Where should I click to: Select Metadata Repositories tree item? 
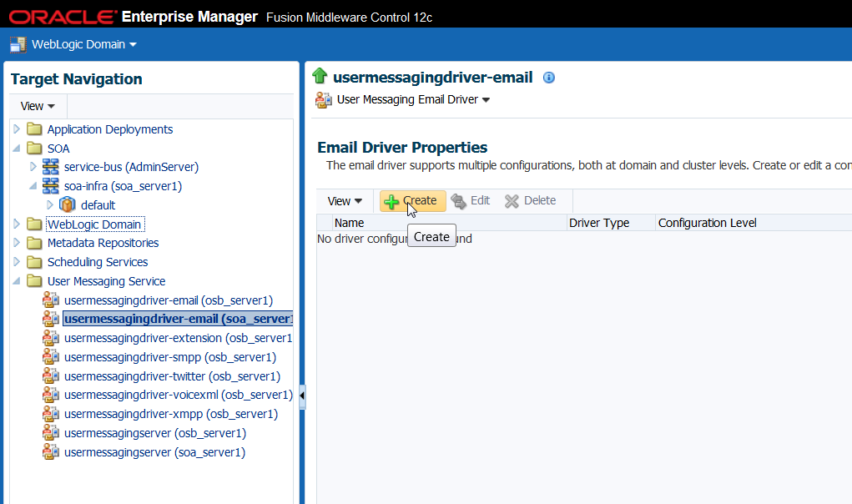103,243
